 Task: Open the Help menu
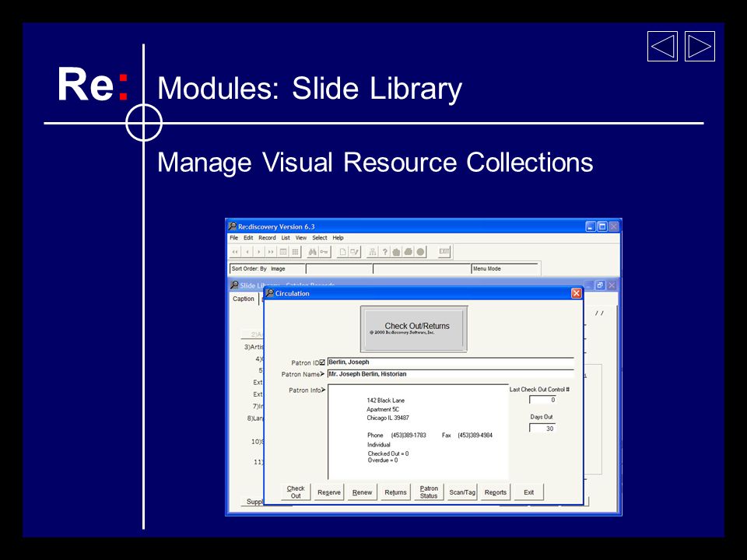(x=338, y=238)
